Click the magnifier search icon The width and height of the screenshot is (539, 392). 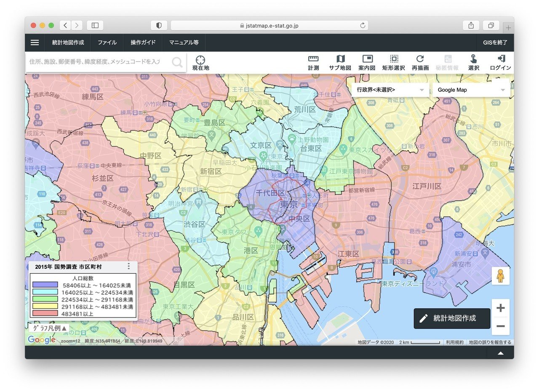pos(178,62)
